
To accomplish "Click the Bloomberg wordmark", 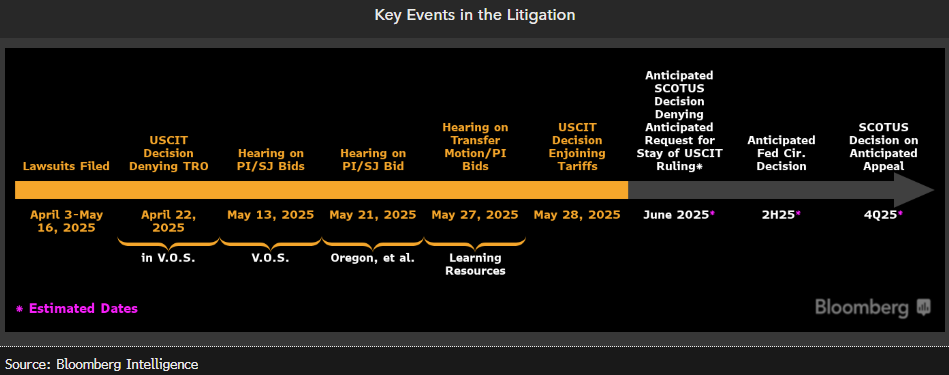I will click(x=861, y=307).
